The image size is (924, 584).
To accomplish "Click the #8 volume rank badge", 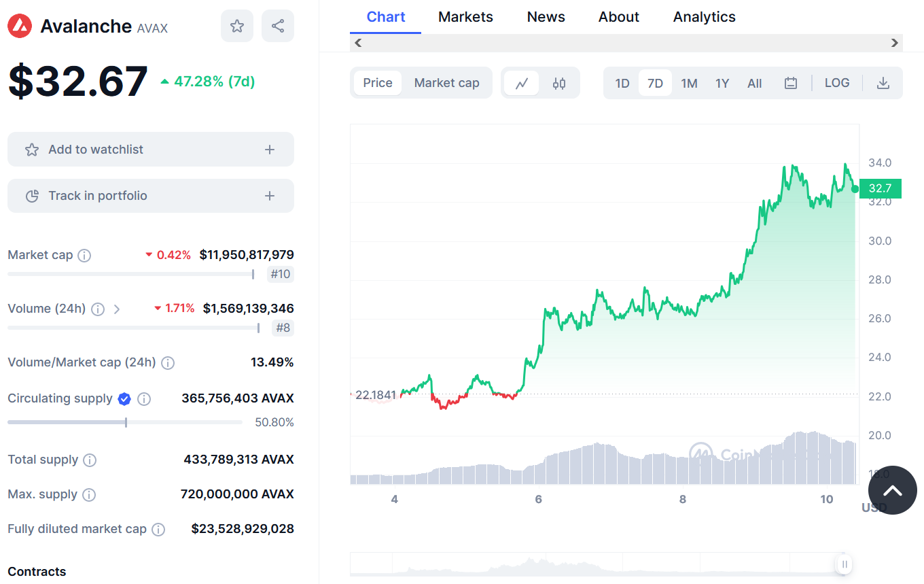I will tap(283, 328).
